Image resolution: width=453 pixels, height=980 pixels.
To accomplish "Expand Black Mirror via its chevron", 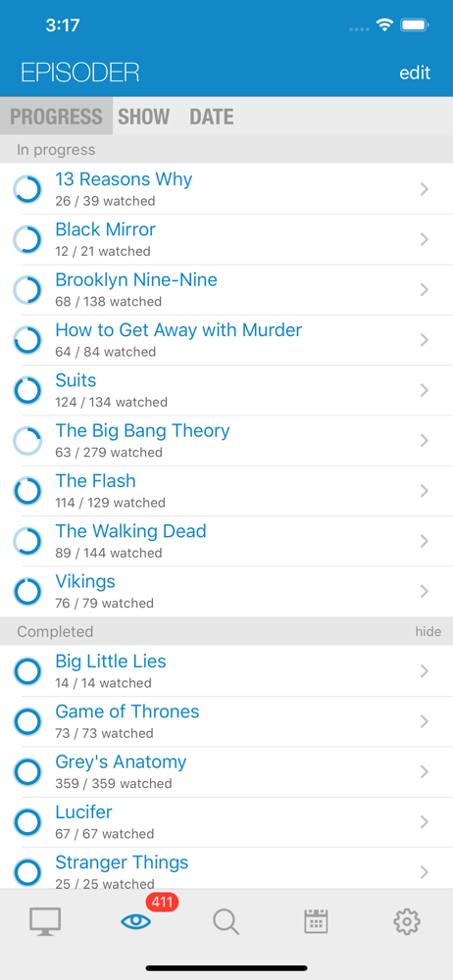I will (425, 239).
